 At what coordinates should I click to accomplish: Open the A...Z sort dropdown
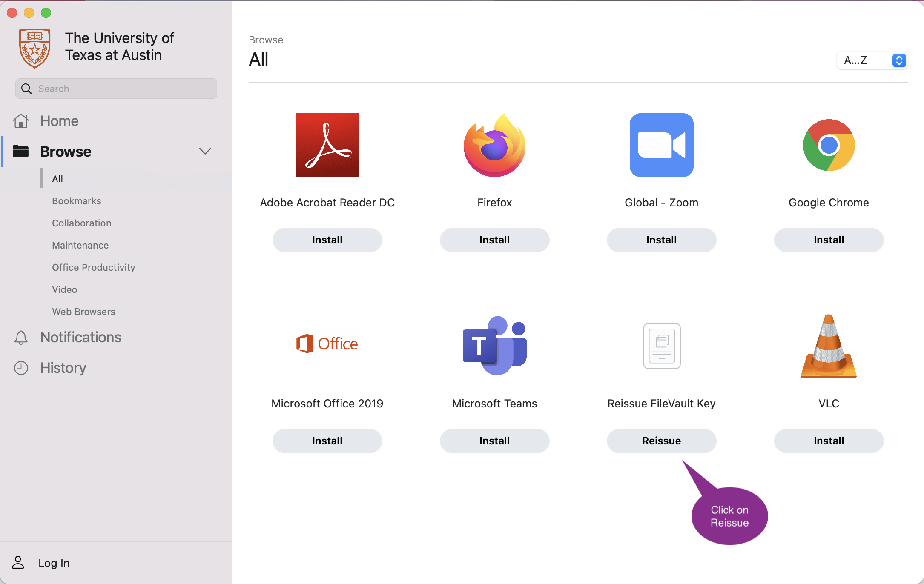click(x=872, y=60)
